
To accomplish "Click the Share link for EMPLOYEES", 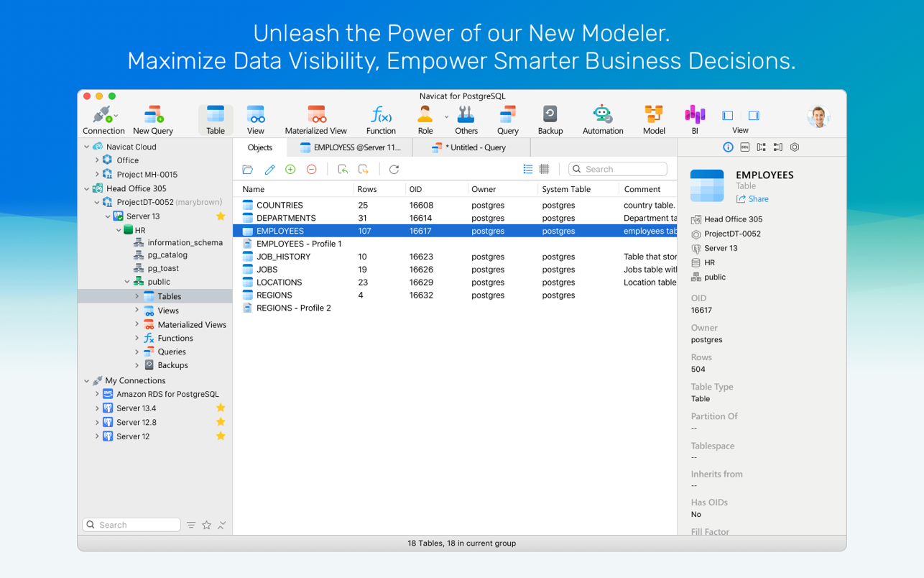I will (752, 199).
